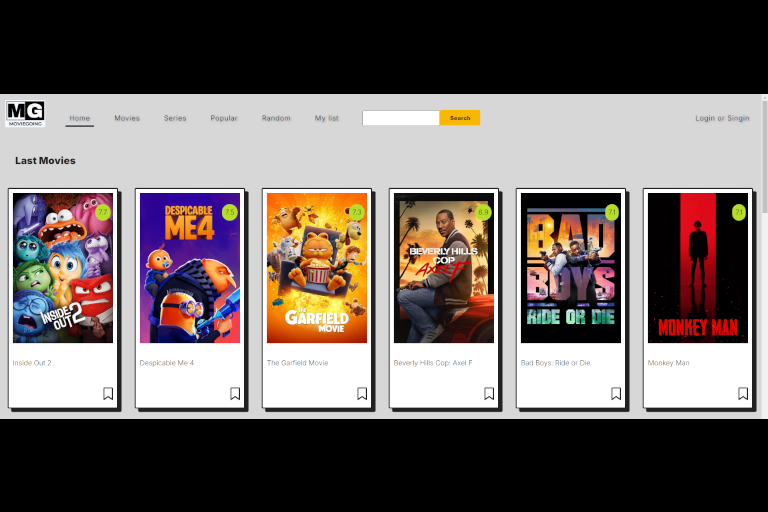
Task: Click the 'Despicable Me 4' title text
Action: pyautogui.click(x=167, y=363)
